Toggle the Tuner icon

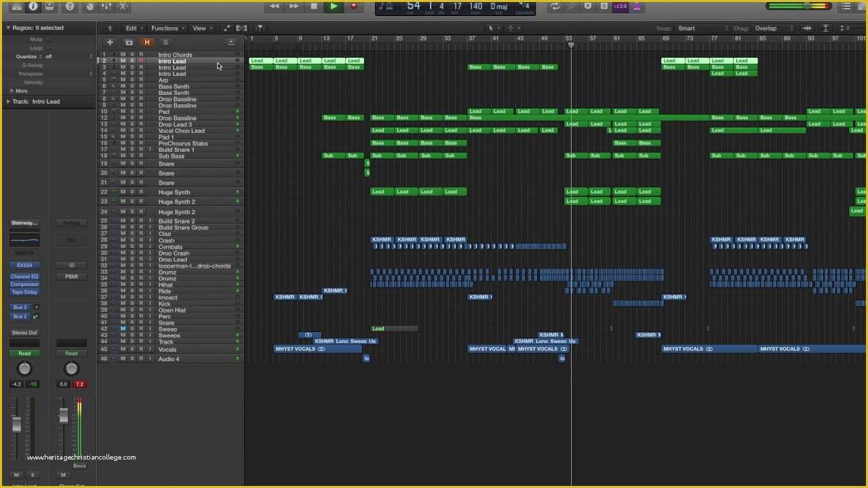point(572,6)
